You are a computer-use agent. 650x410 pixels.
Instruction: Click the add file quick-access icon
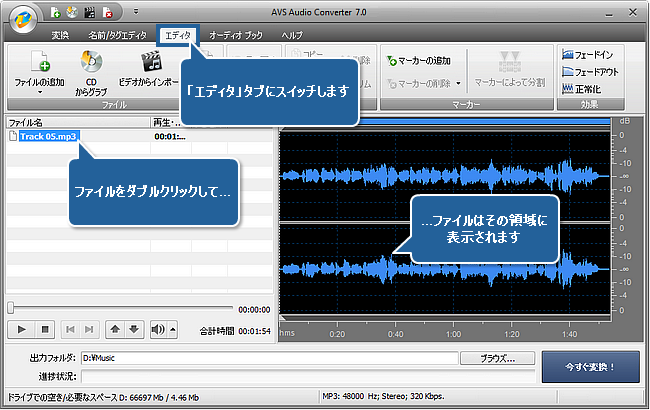coord(55,13)
